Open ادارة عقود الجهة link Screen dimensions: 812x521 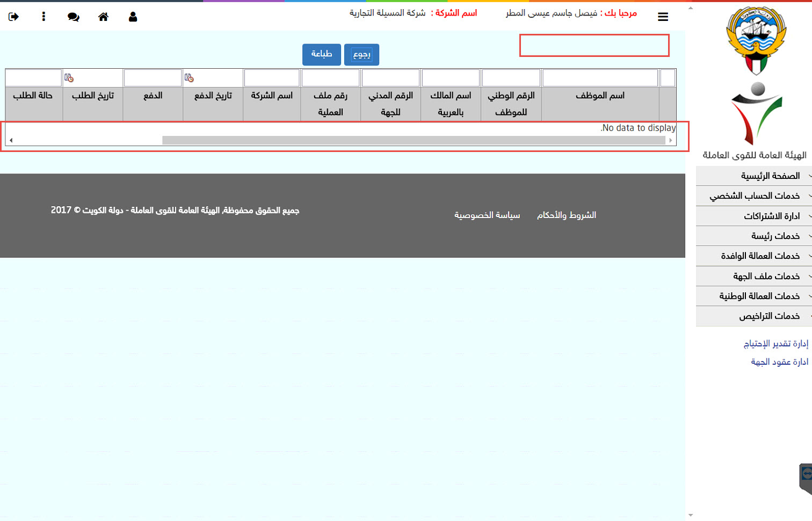[779, 362]
